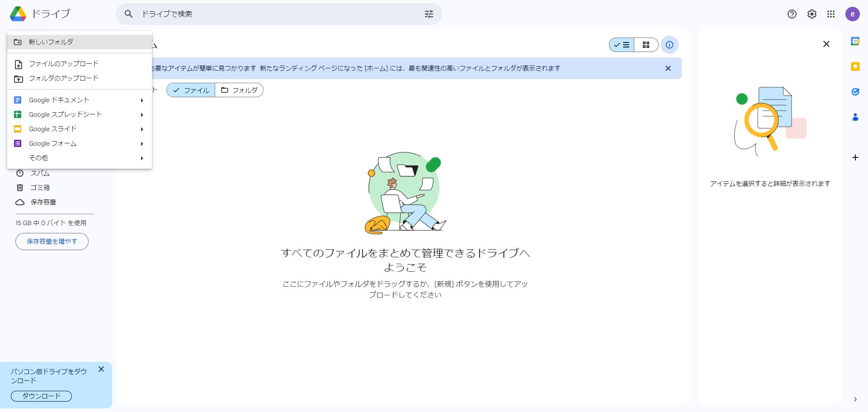Click the green Sheets icon
Screen dimensions: 868x412
[18, 114]
